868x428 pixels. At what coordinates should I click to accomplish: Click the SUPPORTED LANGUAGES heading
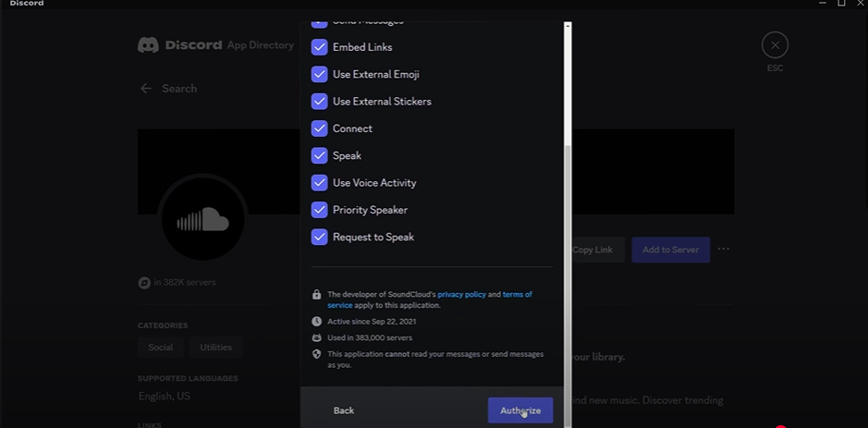188,379
